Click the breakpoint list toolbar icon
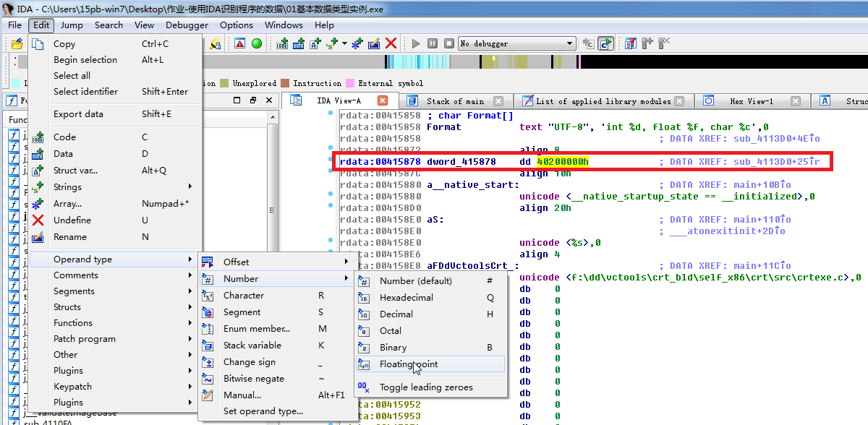The image size is (868, 425). (x=631, y=43)
